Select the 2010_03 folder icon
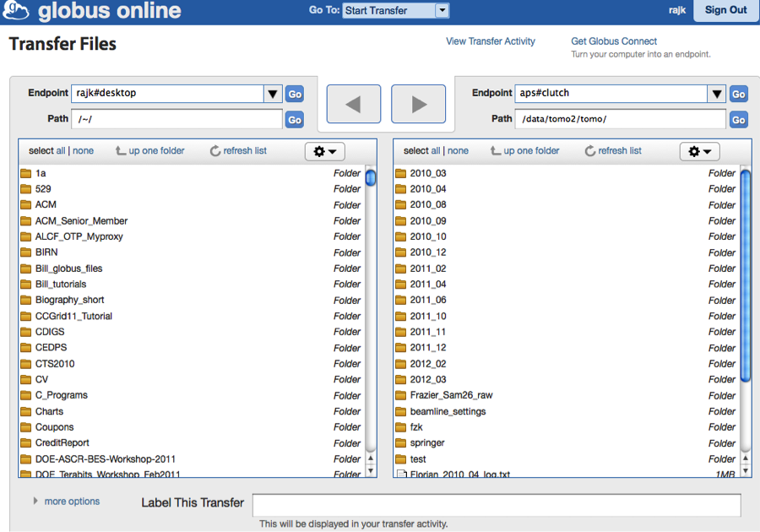The width and height of the screenshot is (760, 532). [401, 173]
